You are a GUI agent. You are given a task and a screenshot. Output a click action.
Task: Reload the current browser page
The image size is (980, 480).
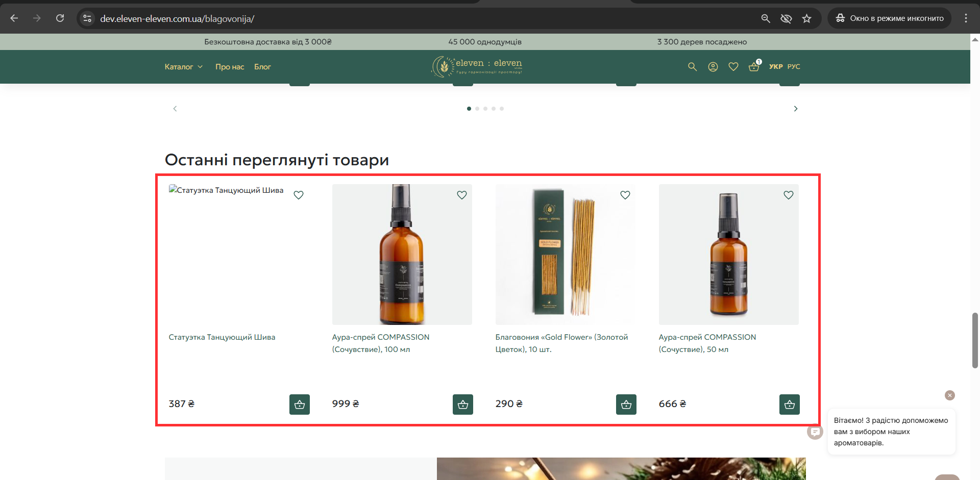click(60, 18)
